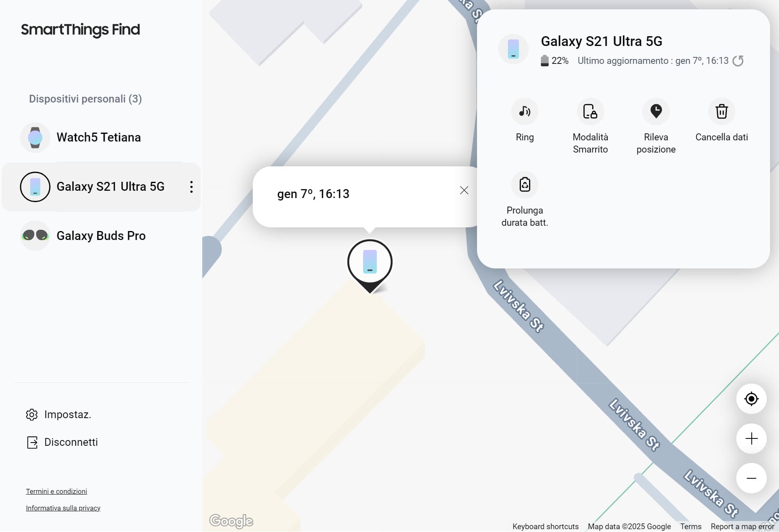Click the Watch5 Tetiana watch icon

pos(35,137)
